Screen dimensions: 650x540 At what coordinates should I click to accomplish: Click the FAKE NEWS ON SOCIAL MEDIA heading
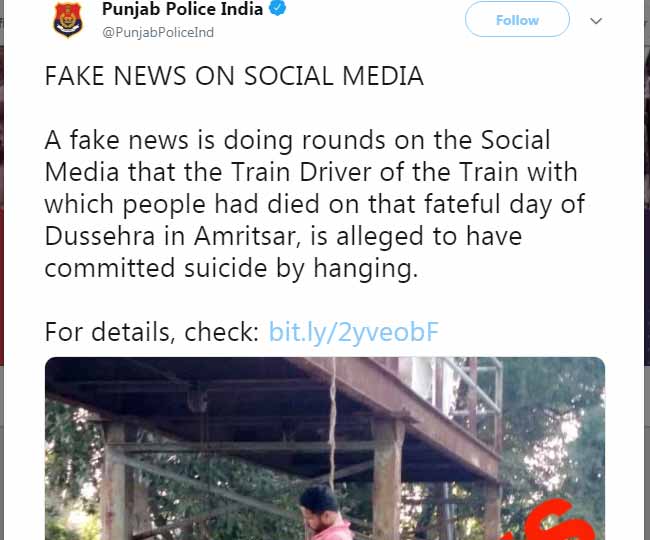tap(234, 77)
